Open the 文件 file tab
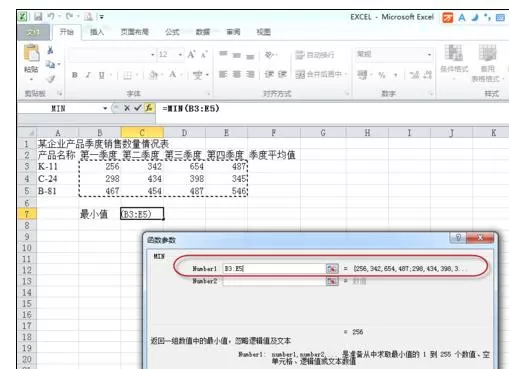Viewport: 509px width, 369px height. pyautogui.click(x=33, y=32)
